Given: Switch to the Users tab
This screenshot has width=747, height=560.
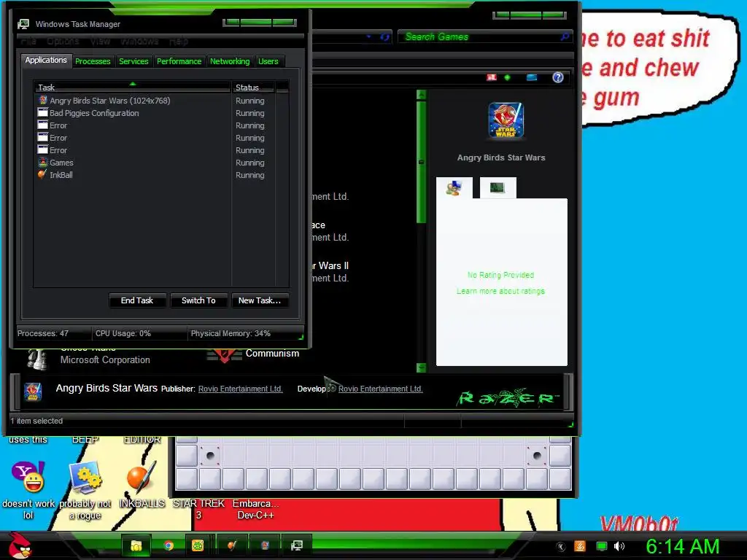Looking at the screenshot, I should [x=268, y=61].
